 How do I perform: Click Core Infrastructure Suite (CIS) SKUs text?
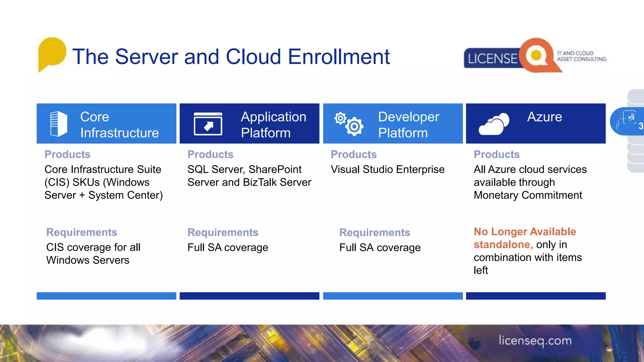tap(104, 182)
